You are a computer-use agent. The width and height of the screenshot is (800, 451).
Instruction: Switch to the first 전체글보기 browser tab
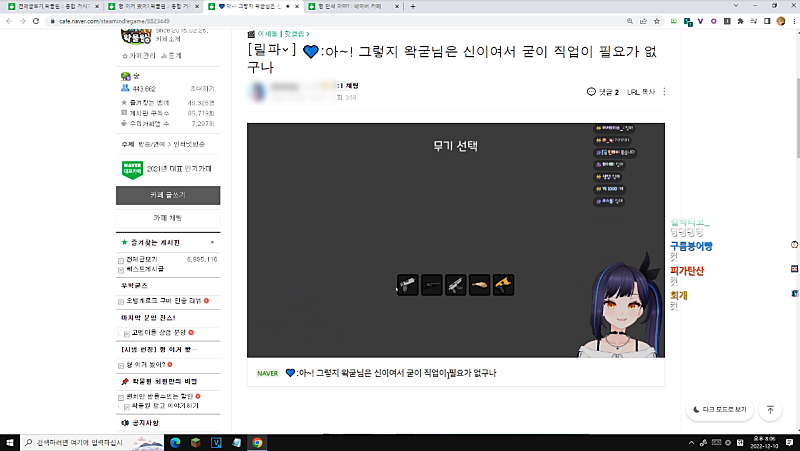53,6
